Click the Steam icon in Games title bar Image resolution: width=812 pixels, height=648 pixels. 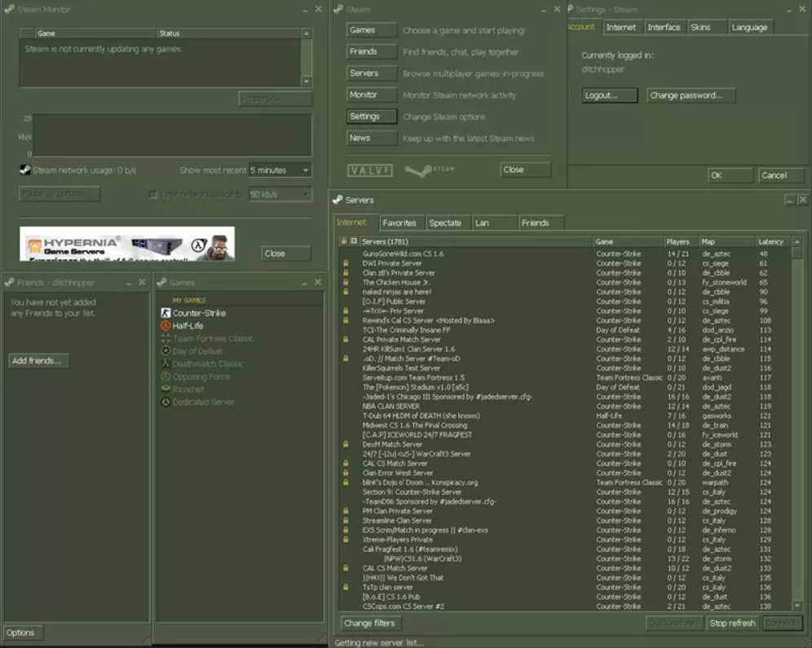coord(161,283)
